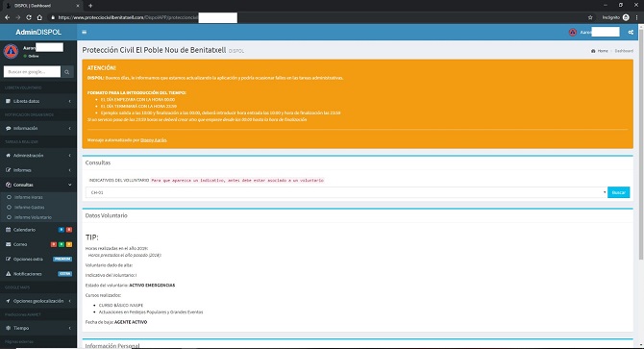Open a new browser tab
Image resolution: width=644 pixels, height=349 pixels.
click(x=90, y=6)
